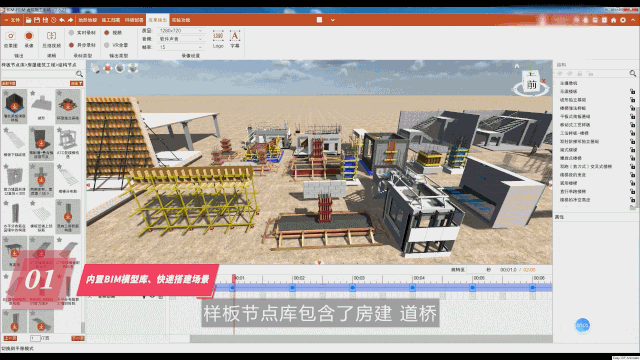The width and height of the screenshot is (640, 360).
Task: Click the keyframe marker under 00:03
Action: [353, 288]
